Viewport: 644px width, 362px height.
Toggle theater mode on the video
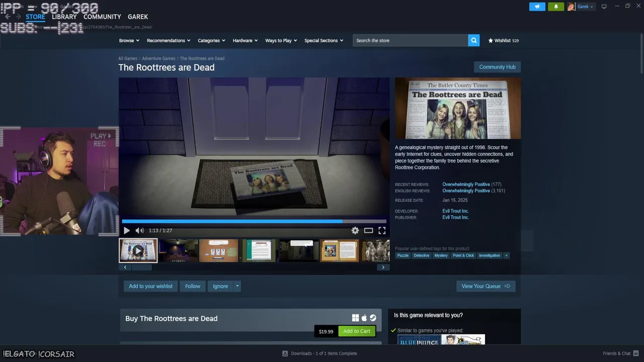pos(368,230)
